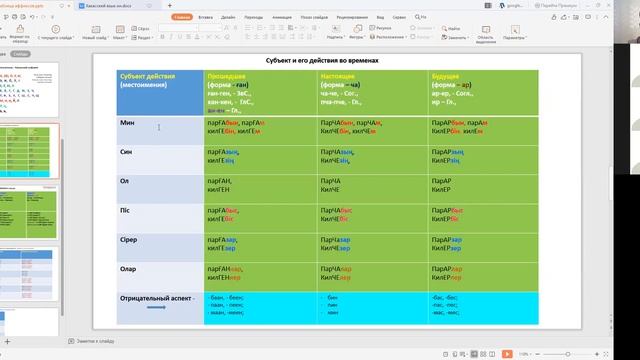
Task: Click the share icon at top right
Action: pos(564,17)
